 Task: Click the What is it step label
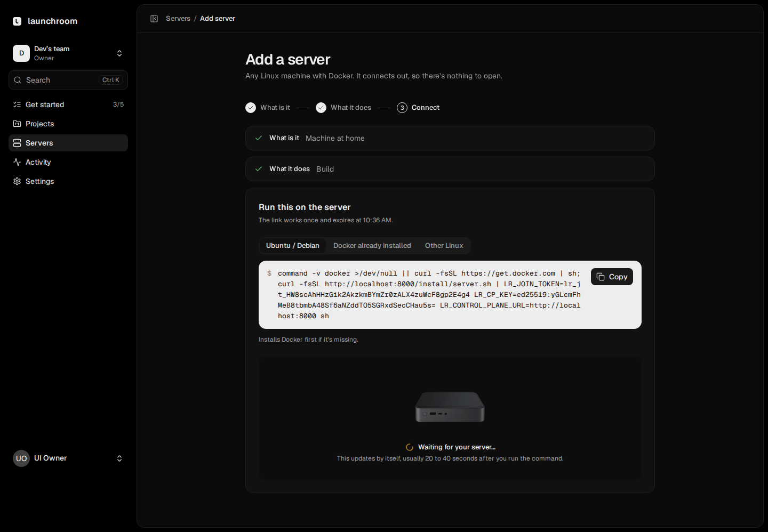(275, 108)
